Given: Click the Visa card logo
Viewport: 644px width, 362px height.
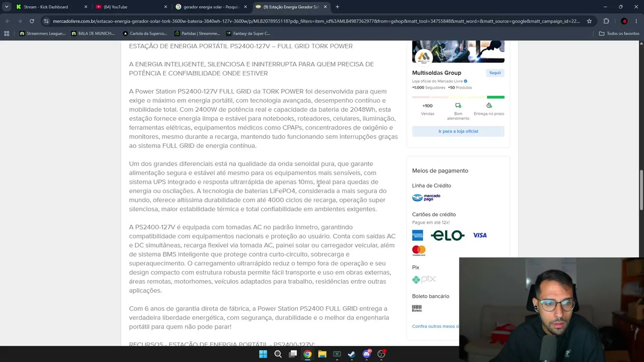Looking at the screenshot, I should pyautogui.click(x=479, y=235).
